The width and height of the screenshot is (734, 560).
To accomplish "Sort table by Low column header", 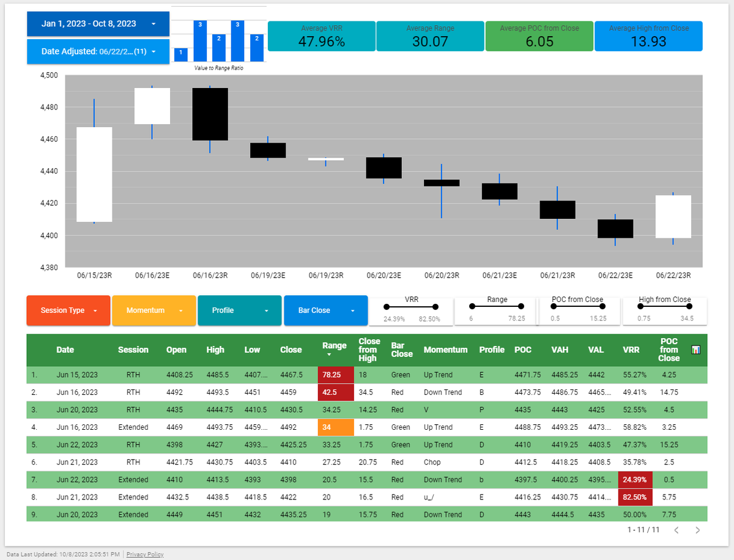I will tap(252, 350).
